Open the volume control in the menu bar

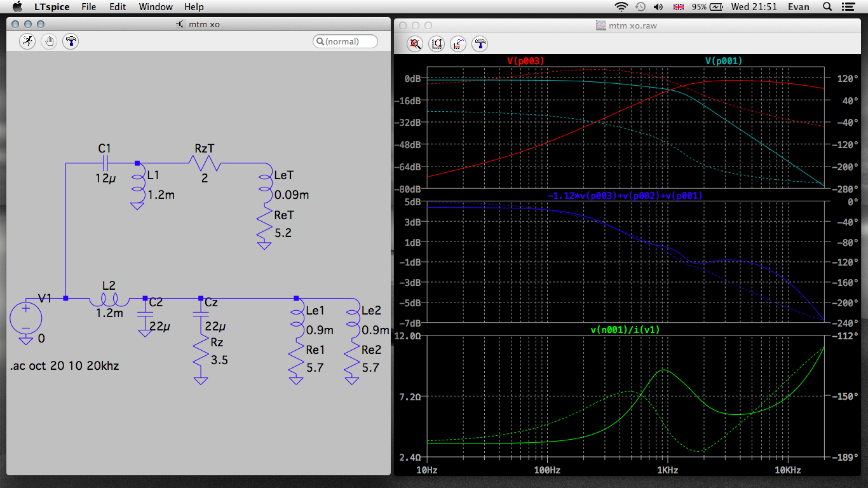pos(658,7)
